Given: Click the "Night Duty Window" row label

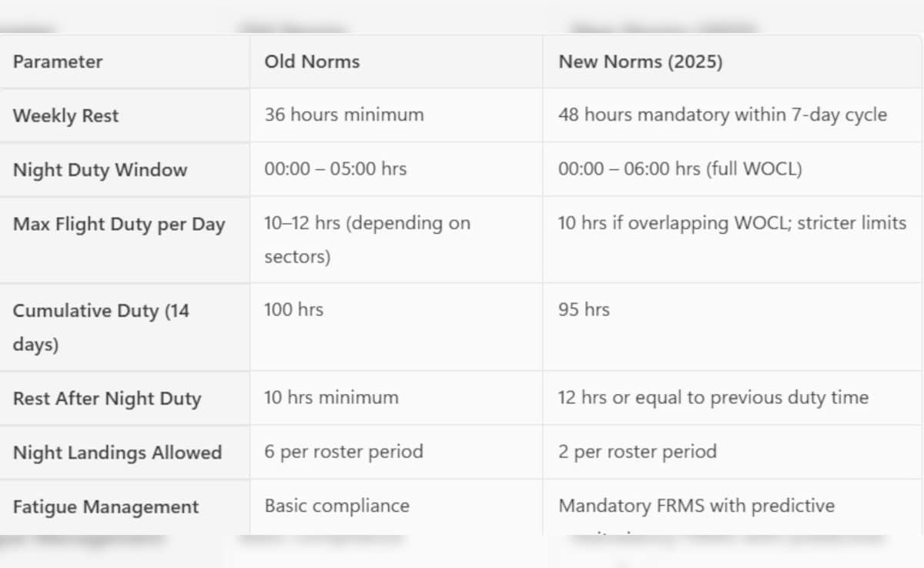Looking at the screenshot, I should tap(100, 169).
